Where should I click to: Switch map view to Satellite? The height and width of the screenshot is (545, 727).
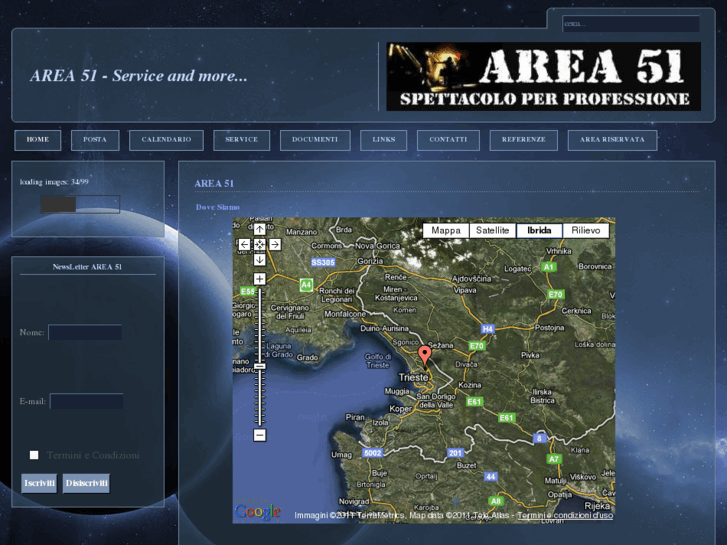click(492, 231)
